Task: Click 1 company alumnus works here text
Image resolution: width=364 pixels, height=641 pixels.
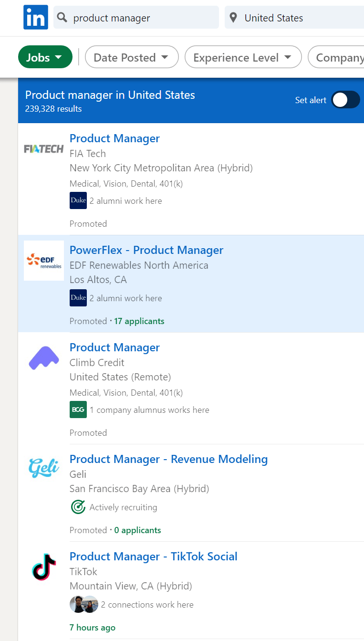Action: [149, 410]
